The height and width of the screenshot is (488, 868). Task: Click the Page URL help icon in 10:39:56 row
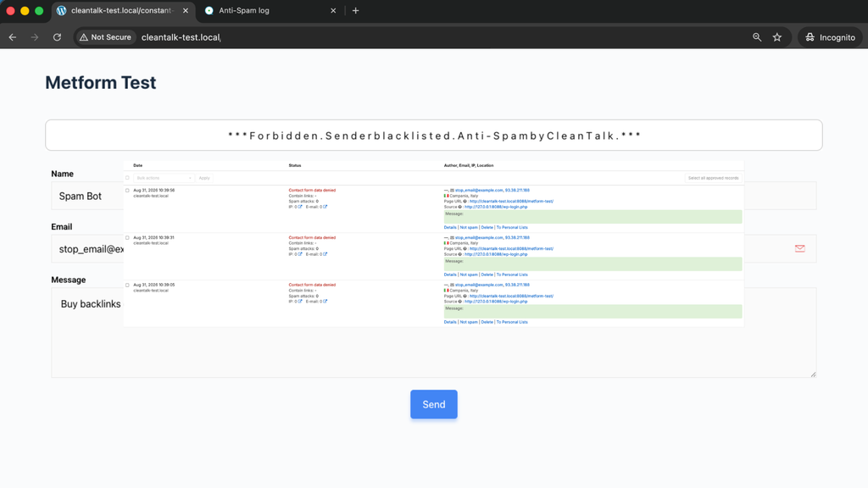(x=465, y=202)
